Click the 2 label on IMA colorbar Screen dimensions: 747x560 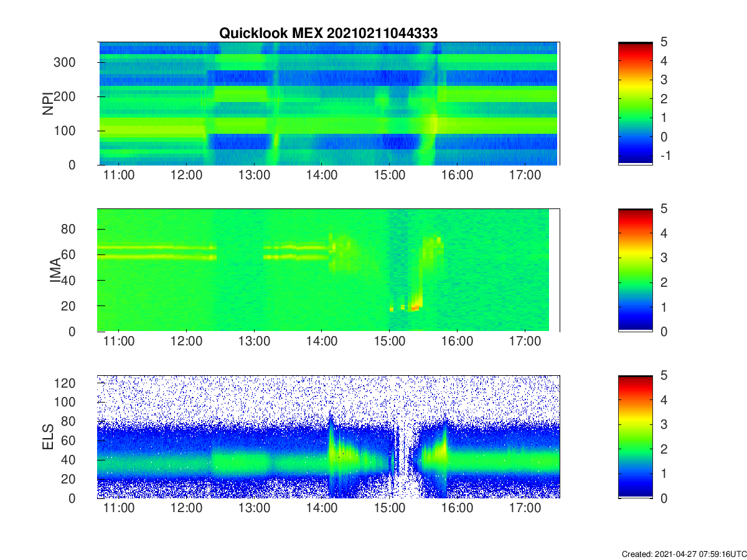coord(664,282)
